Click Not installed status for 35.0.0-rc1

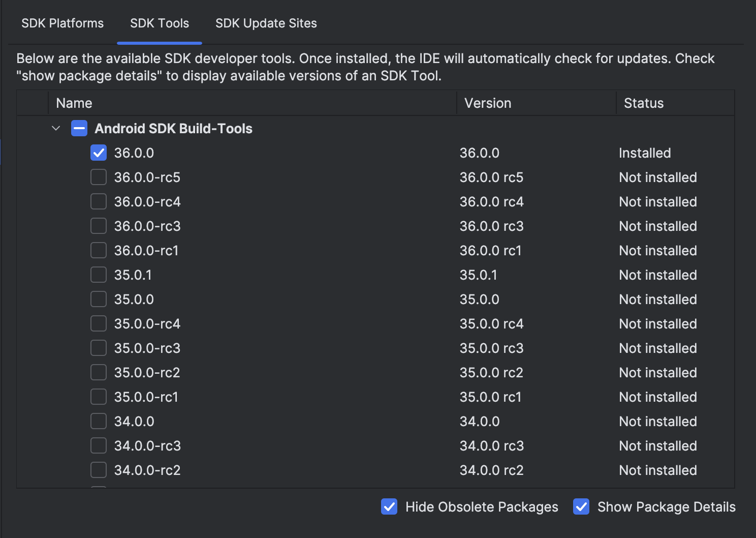pos(658,397)
